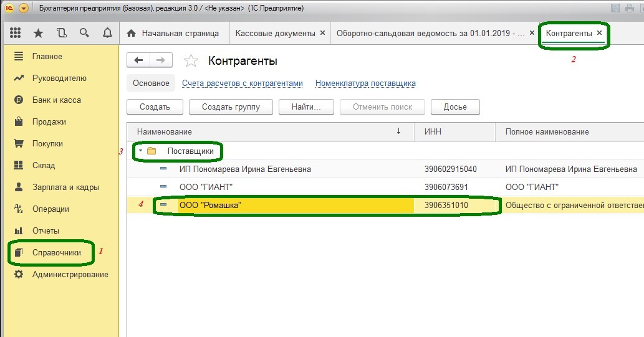Click the Создать группу button
Screen dimensions: 644x337
point(231,107)
